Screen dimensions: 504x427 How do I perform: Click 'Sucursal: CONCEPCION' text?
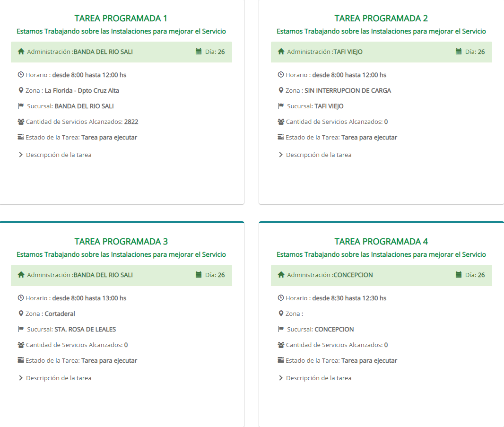coord(321,329)
